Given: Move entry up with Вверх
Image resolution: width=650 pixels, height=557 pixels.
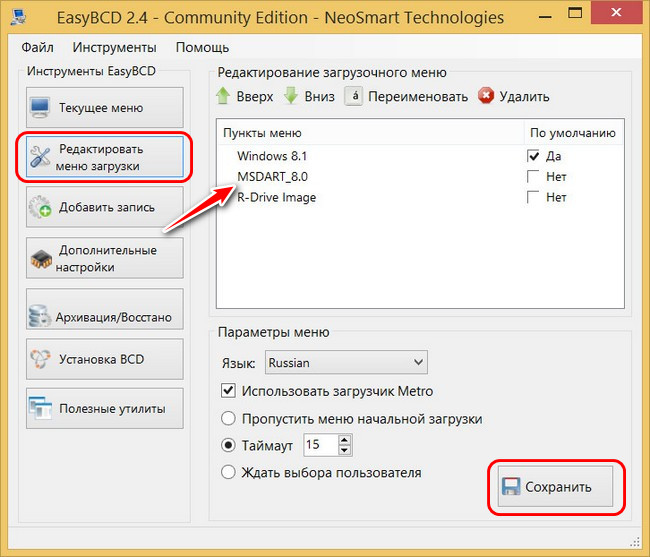Looking at the screenshot, I should click(245, 96).
